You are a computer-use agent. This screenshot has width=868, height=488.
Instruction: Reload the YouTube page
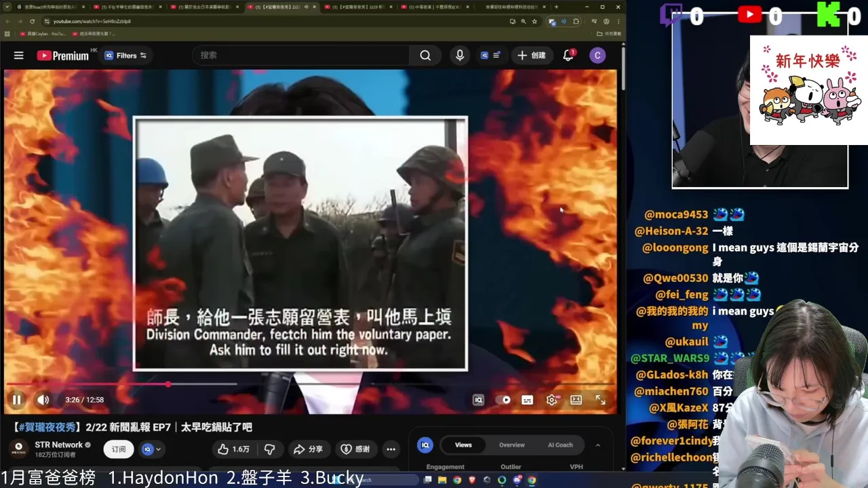[32, 21]
